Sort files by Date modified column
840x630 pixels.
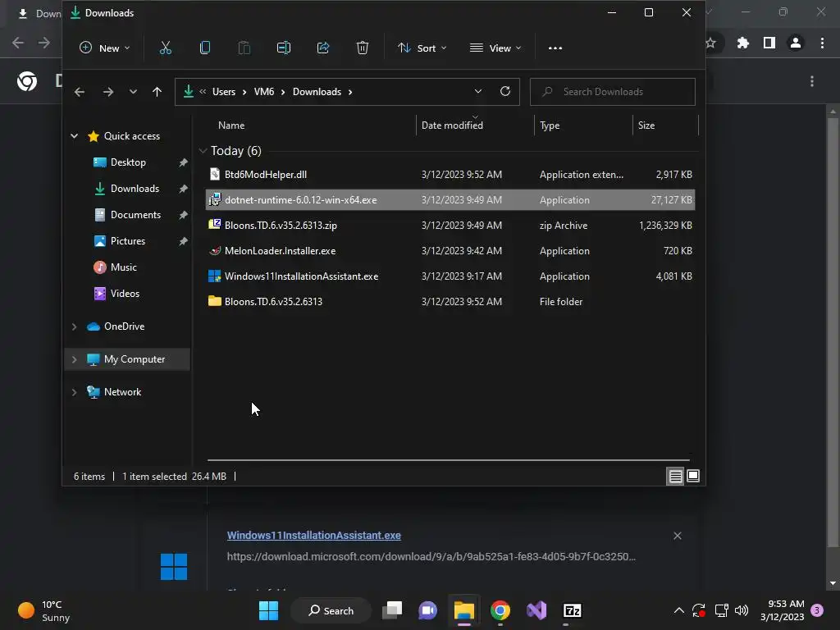pyautogui.click(x=452, y=125)
